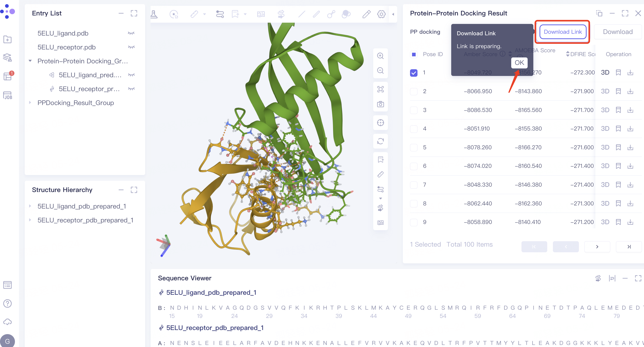Screen dimensions: 644x347
Task: Click the fit-to-screen icon in the viewer sidebar
Action: point(380,89)
